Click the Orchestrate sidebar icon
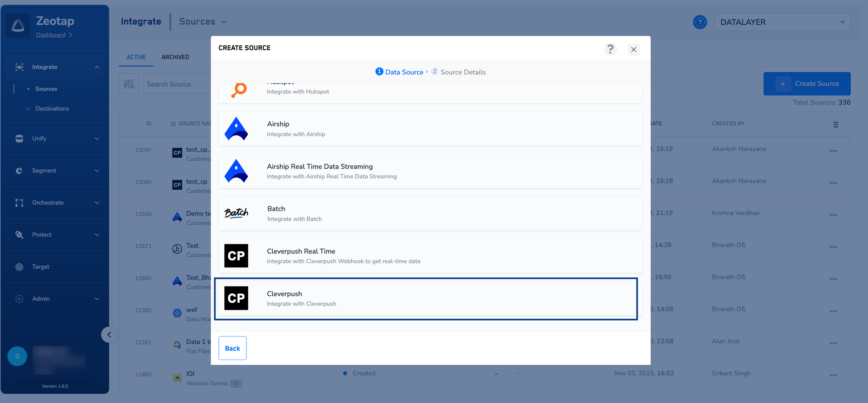 tap(20, 203)
